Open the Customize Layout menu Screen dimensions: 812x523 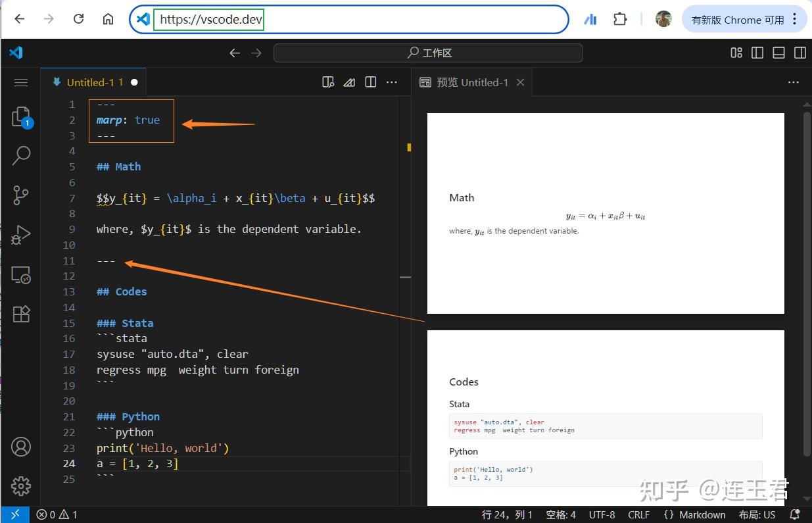pyautogui.click(x=736, y=53)
